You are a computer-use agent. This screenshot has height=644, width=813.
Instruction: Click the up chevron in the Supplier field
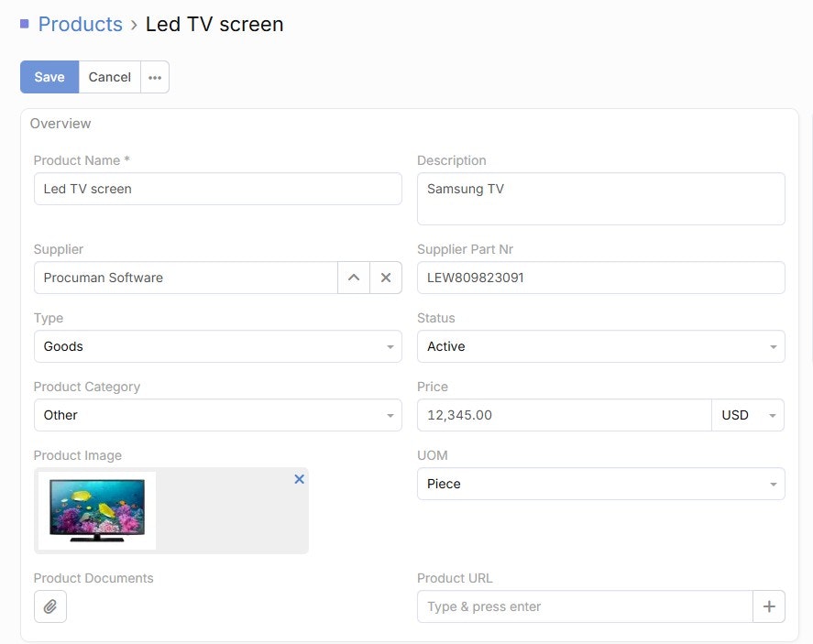click(x=354, y=278)
